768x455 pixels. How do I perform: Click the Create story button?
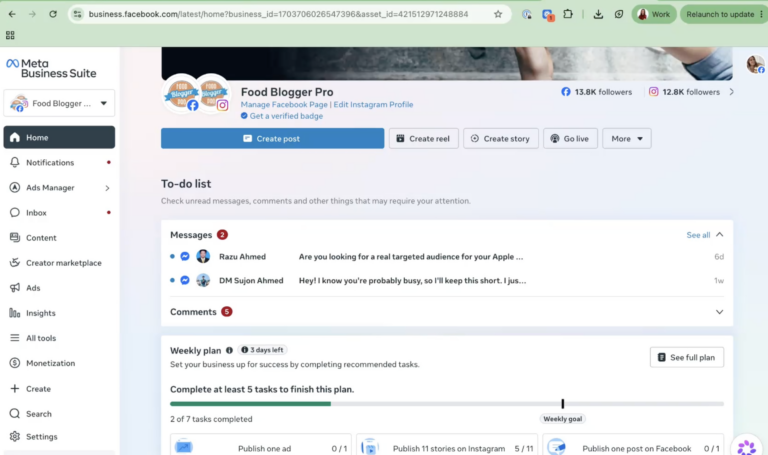(501, 139)
